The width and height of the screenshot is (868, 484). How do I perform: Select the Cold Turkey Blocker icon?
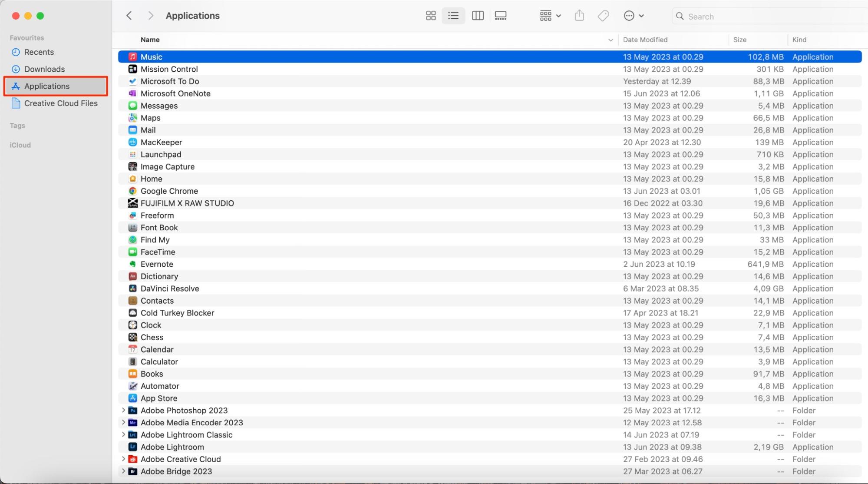(132, 313)
